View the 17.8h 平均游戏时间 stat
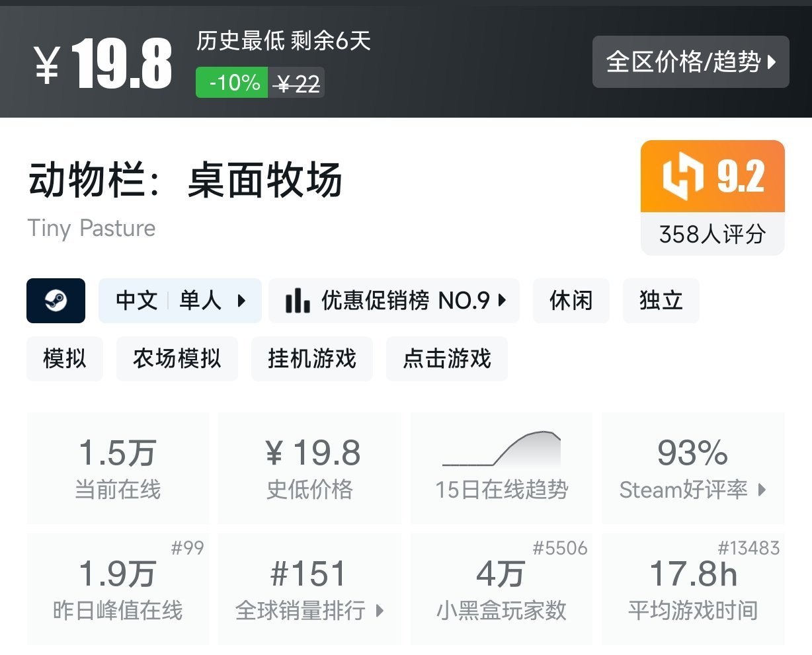812x655 pixels. tap(692, 588)
